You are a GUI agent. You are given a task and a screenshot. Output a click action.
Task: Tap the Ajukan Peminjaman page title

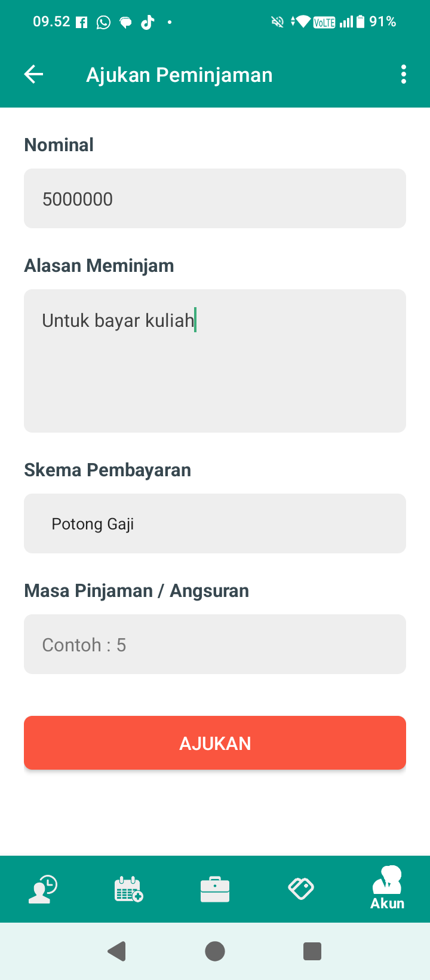click(179, 75)
